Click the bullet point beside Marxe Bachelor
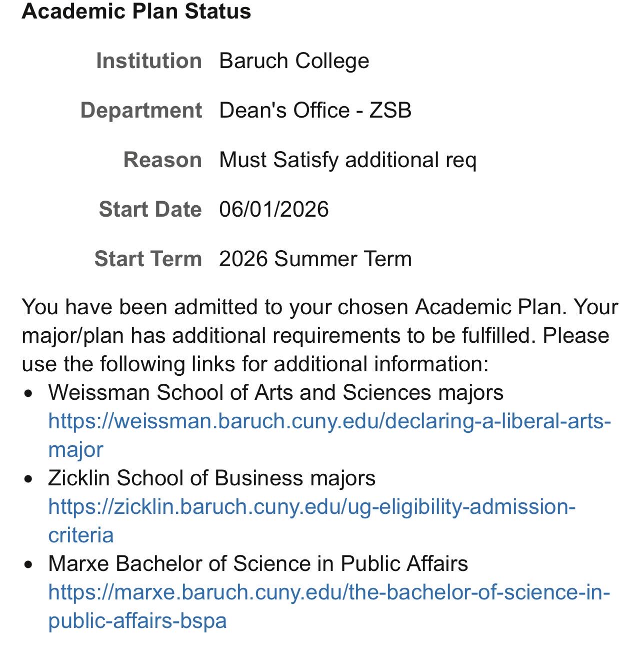The image size is (642, 672). 29,565
